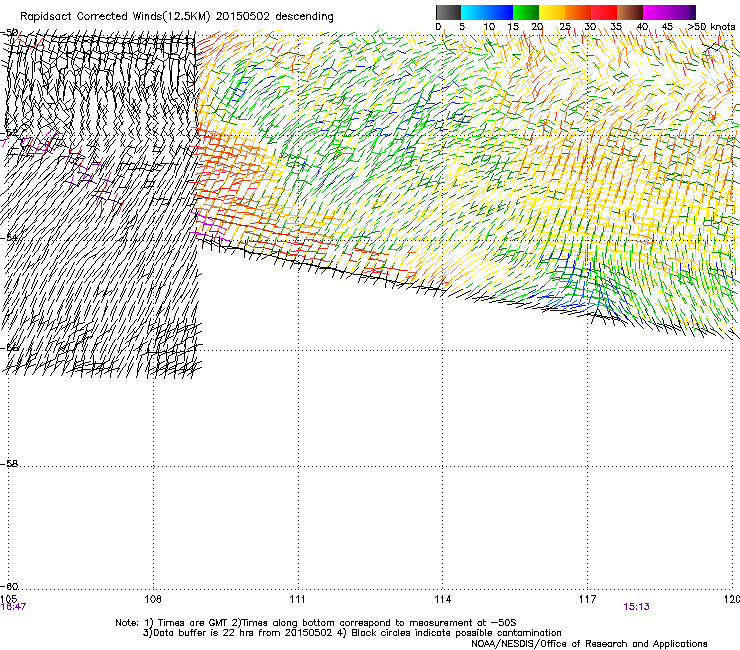This screenshot has width=740, height=650.
Task: Click the purple time stamp '16:47'
Action: coord(13,607)
